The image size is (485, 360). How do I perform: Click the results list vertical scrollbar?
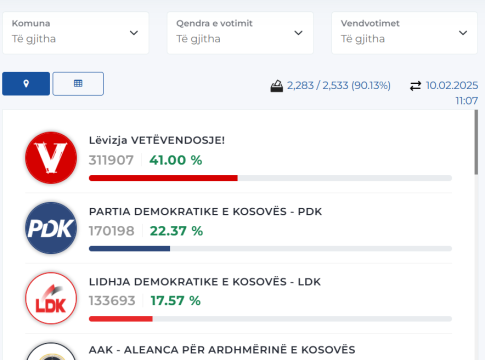(476, 142)
